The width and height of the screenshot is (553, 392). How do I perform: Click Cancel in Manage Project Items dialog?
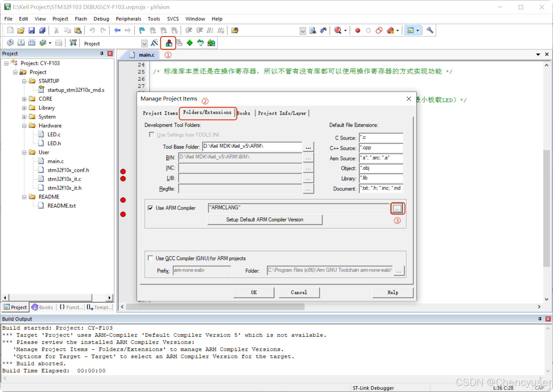click(299, 292)
